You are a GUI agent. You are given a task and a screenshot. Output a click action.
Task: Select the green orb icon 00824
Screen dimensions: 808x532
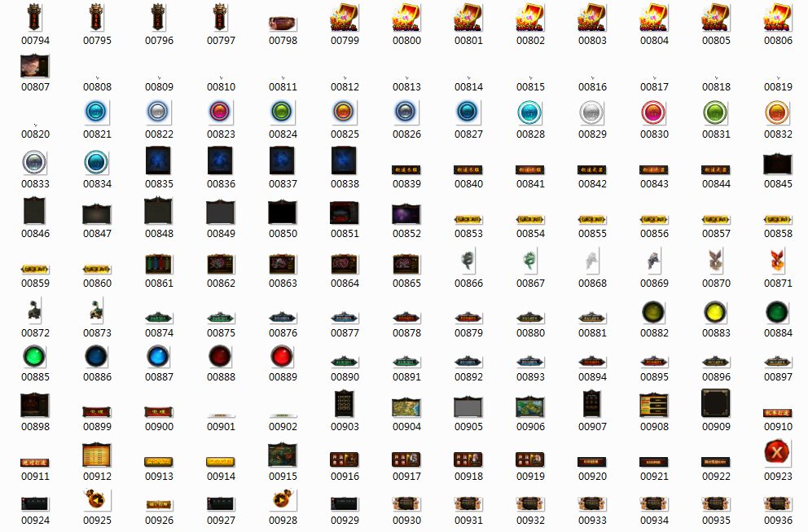click(x=283, y=111)
